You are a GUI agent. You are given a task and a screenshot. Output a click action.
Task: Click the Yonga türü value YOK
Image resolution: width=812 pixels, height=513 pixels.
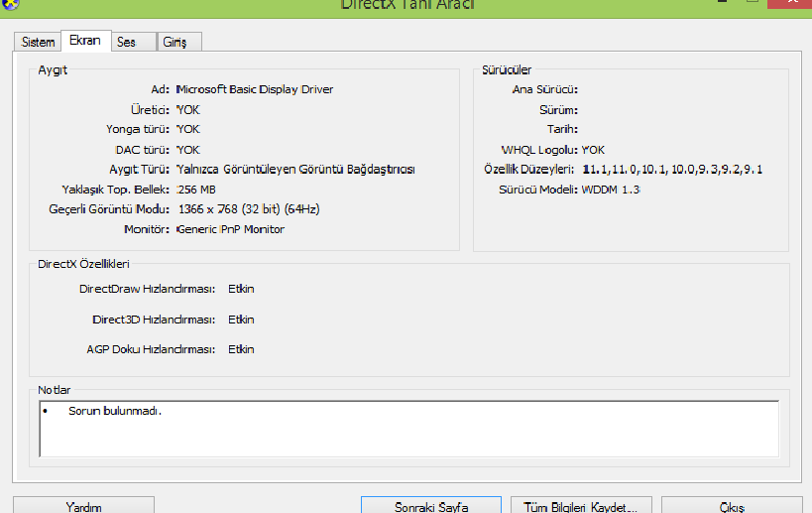188,129
